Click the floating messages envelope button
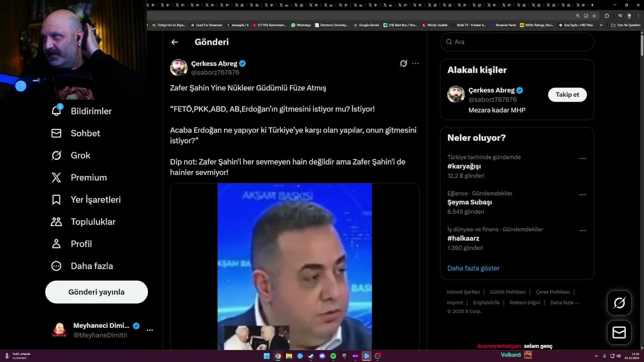This screenshot has height=362, width=644. click(x=619, y=333)
